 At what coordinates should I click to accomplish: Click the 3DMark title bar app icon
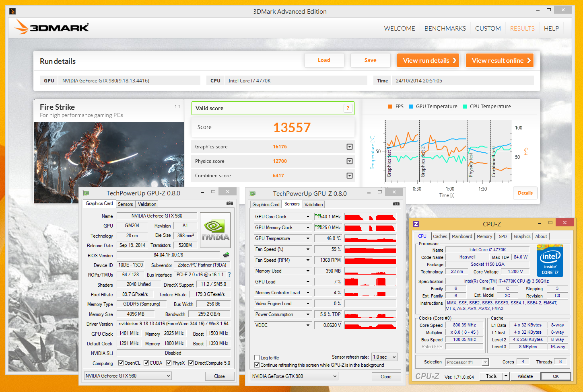pyautogui.click(x=12, y=11)
